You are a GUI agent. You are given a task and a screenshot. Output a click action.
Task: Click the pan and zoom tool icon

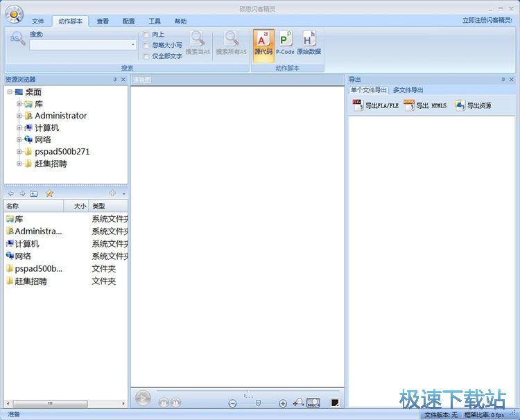pos(298,403)
